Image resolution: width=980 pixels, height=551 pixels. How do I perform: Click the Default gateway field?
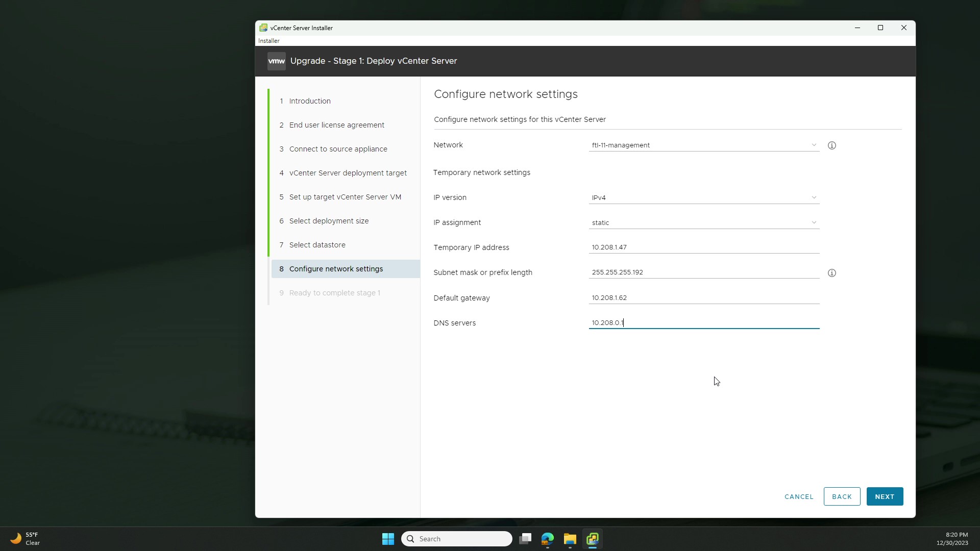coord(704,298)
